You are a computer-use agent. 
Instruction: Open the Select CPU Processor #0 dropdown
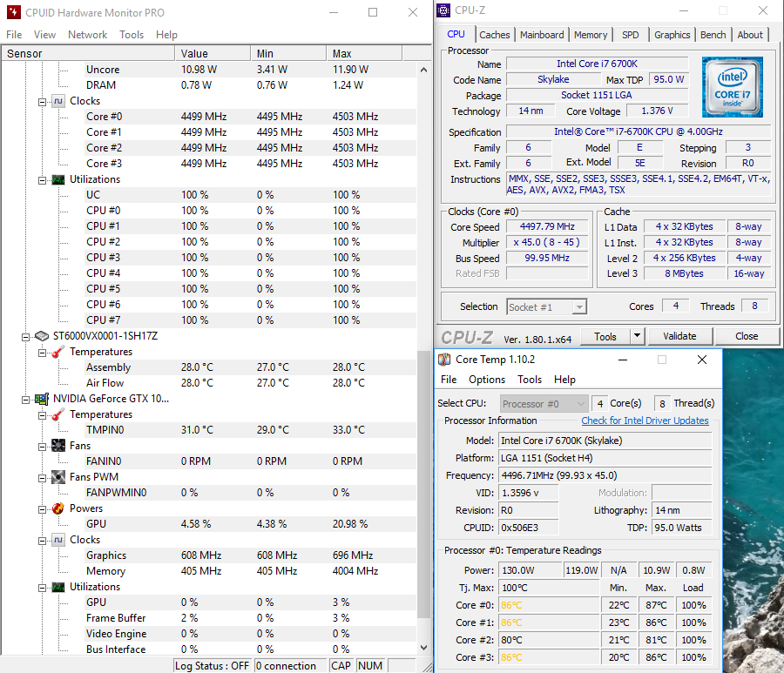[x=544, y=404]
